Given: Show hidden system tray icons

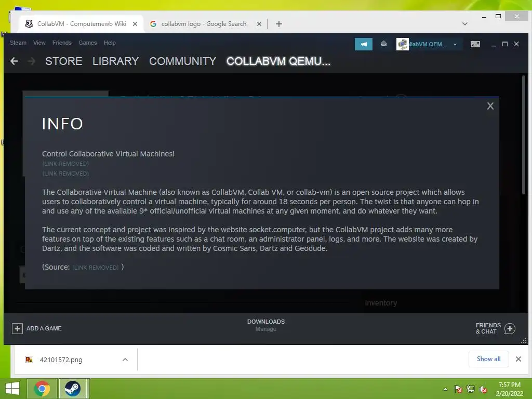Looking at the screenshot, I should click(445, 389).
